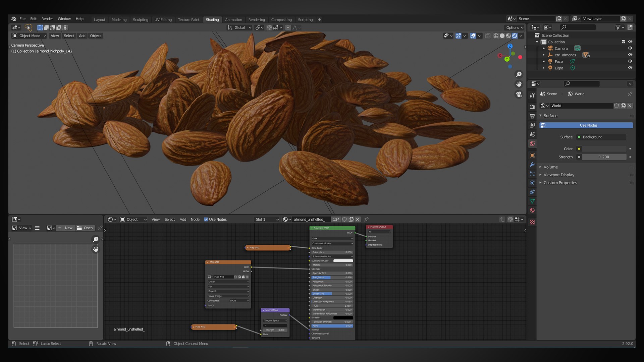The image size is (644, 362).
Task: Switch viewport to wireframe shading
Action: 496,36
